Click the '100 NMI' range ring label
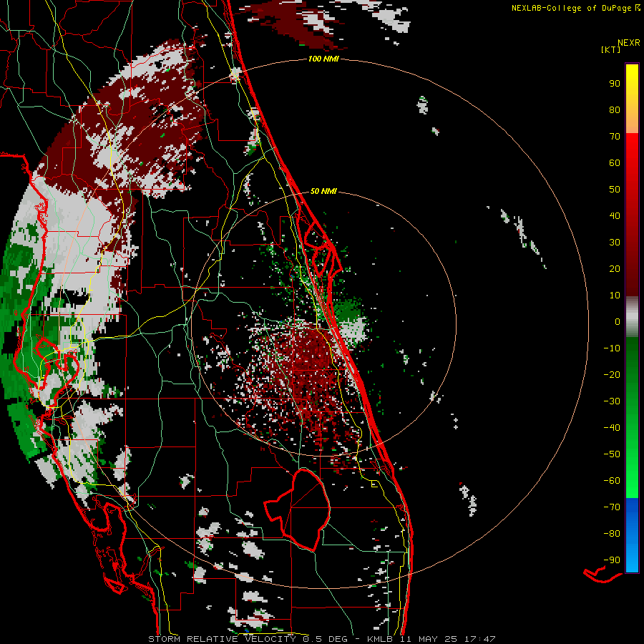The width and height of the screenshot is (644, 644). [x=323, y=59]
